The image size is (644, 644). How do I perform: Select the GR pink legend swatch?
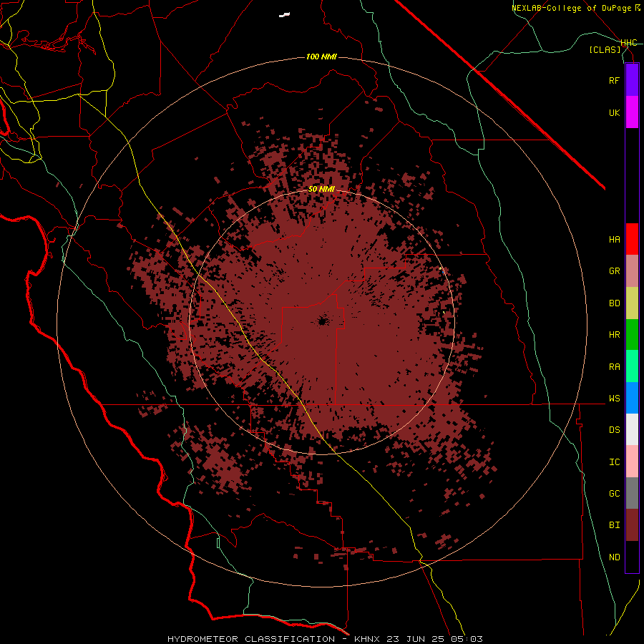click(632, 271)
